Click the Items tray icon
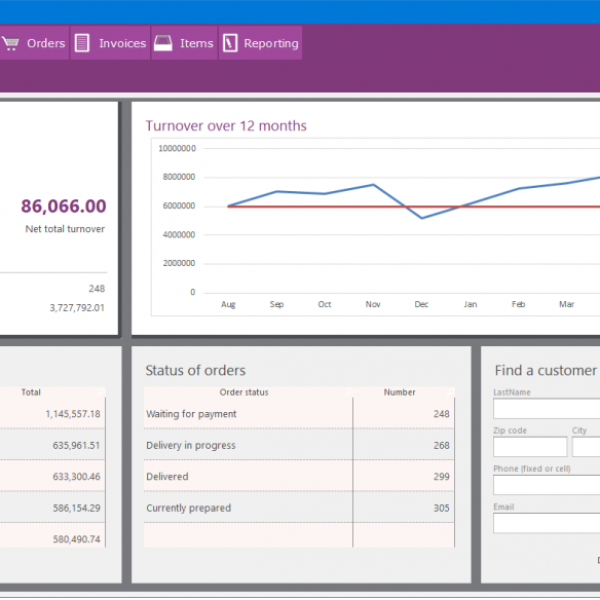Image resolution: width=600 pixels, height=600 pixels. tap(163, 43)
